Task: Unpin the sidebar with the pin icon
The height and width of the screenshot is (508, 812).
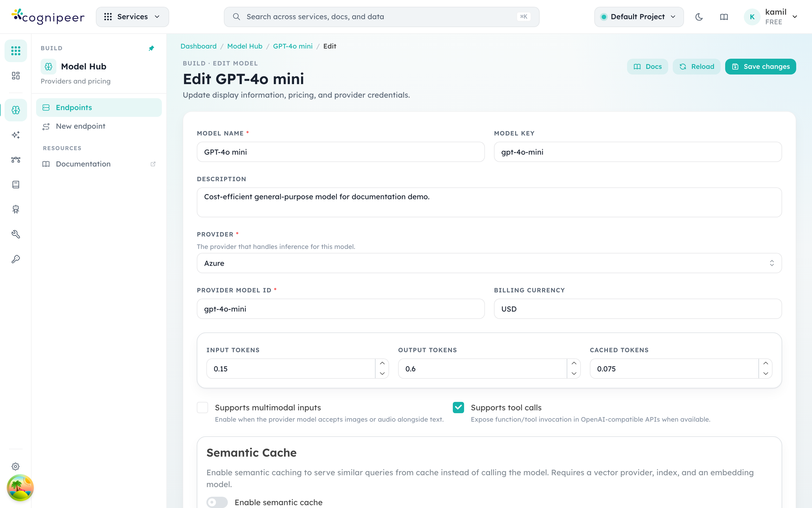Action: point(151,48)
